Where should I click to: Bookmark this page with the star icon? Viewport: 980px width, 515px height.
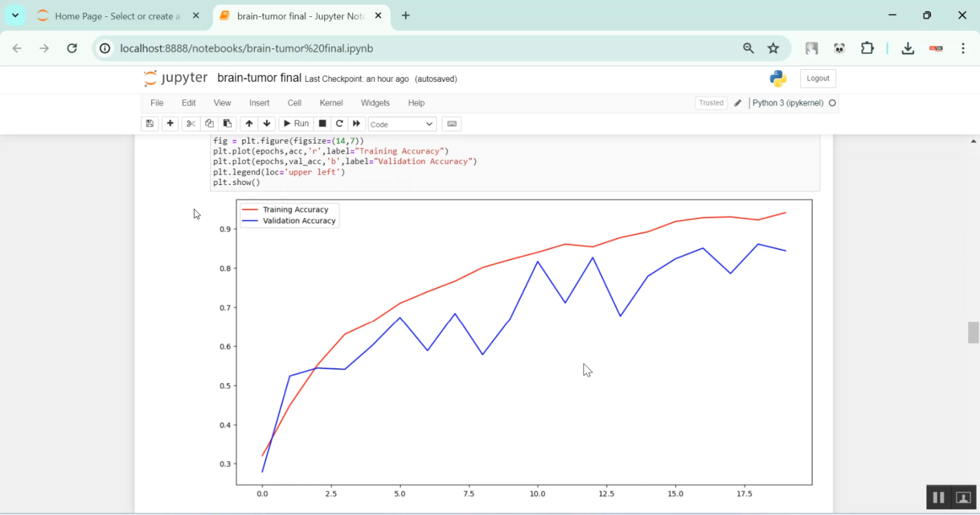click(774, 48)
